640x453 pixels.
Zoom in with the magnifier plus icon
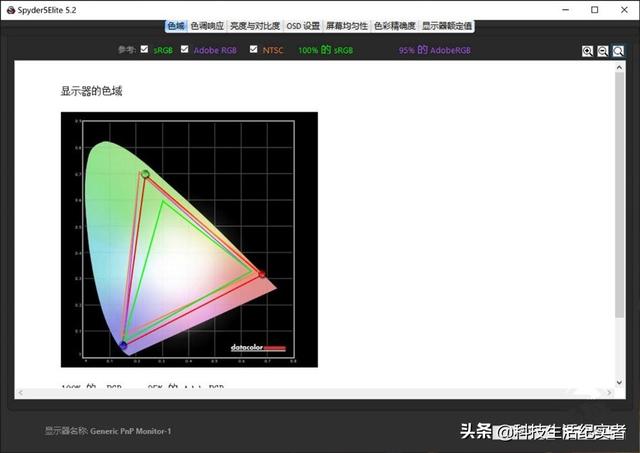[587, 51]
